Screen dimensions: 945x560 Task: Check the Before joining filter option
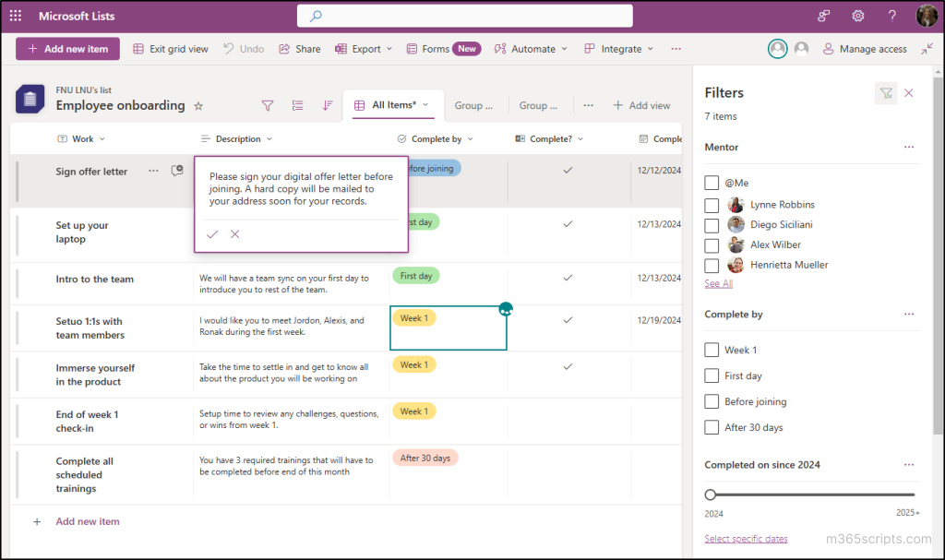tap(712, 401)
